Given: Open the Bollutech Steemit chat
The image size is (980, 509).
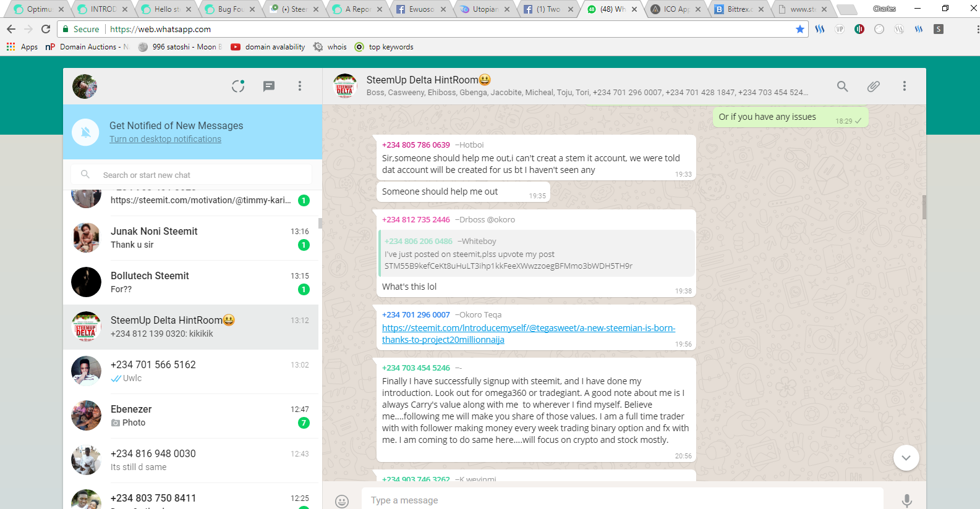Looking at the screenshot, I should [191, 282].
